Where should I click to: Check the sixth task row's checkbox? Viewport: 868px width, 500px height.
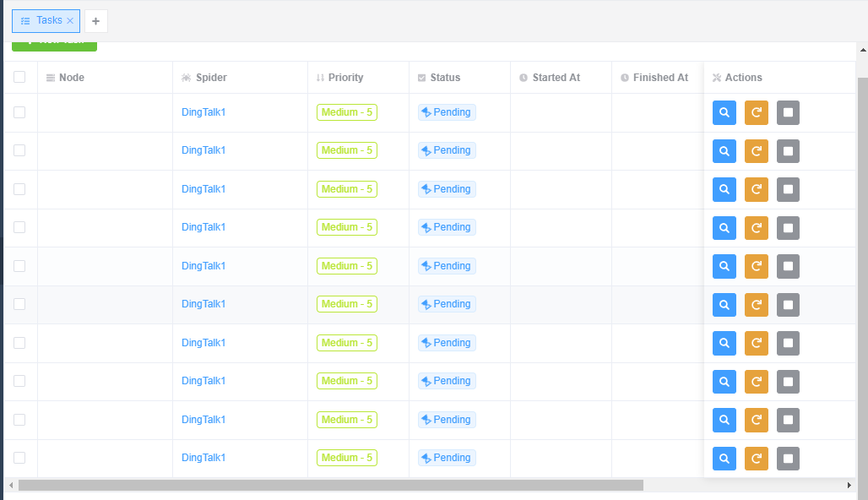tap(19, 304)
